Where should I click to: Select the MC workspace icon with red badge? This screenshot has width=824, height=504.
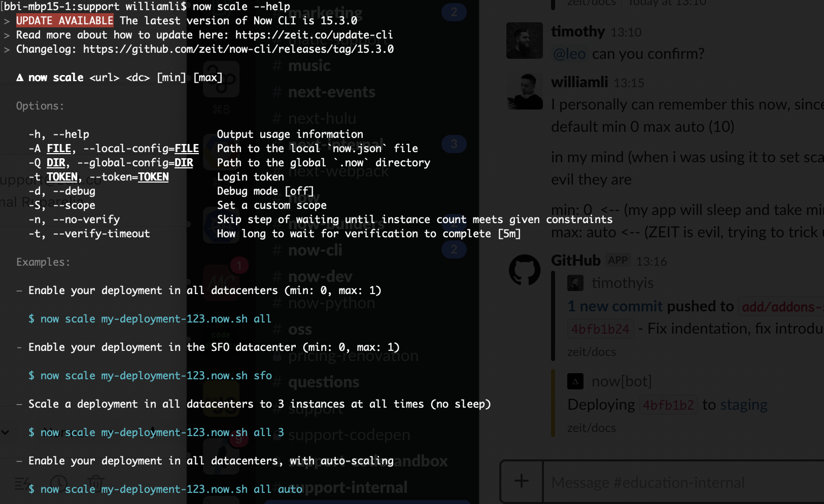coord(221,282)
